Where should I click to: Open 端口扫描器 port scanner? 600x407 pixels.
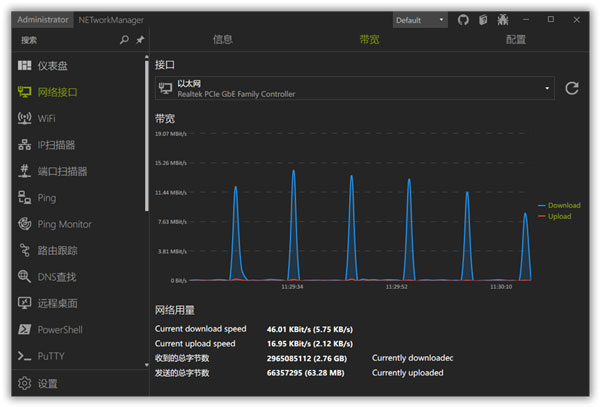tap(62, 171)
